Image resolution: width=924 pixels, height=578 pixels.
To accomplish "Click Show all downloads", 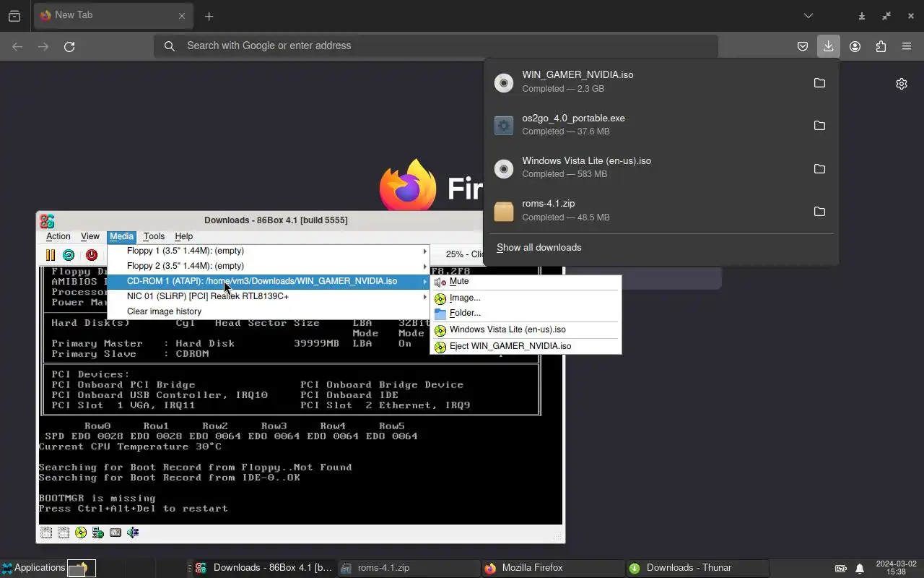I will coord(539,247).
